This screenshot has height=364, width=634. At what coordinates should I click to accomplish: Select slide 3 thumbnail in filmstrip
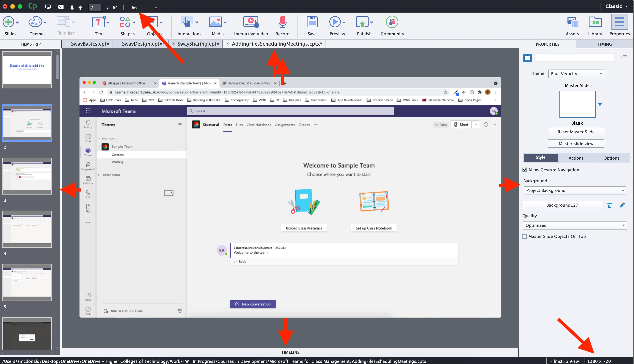click(27, 176)
